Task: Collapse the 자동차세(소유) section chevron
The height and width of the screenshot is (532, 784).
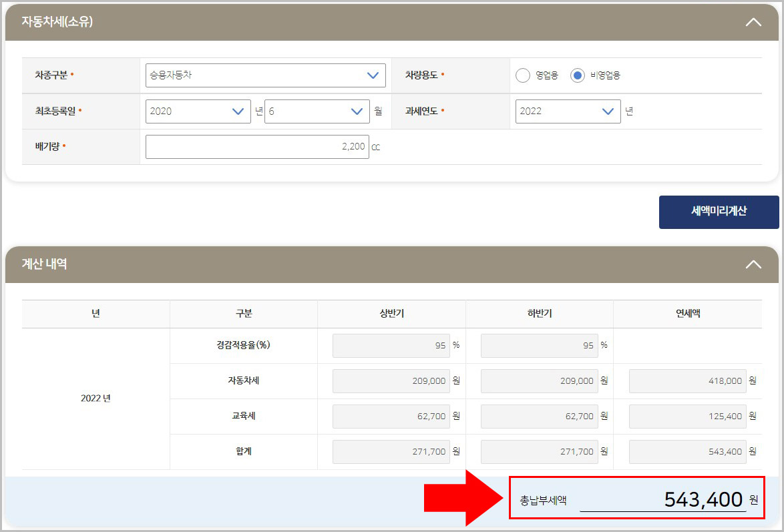Action: pos(753,21)
